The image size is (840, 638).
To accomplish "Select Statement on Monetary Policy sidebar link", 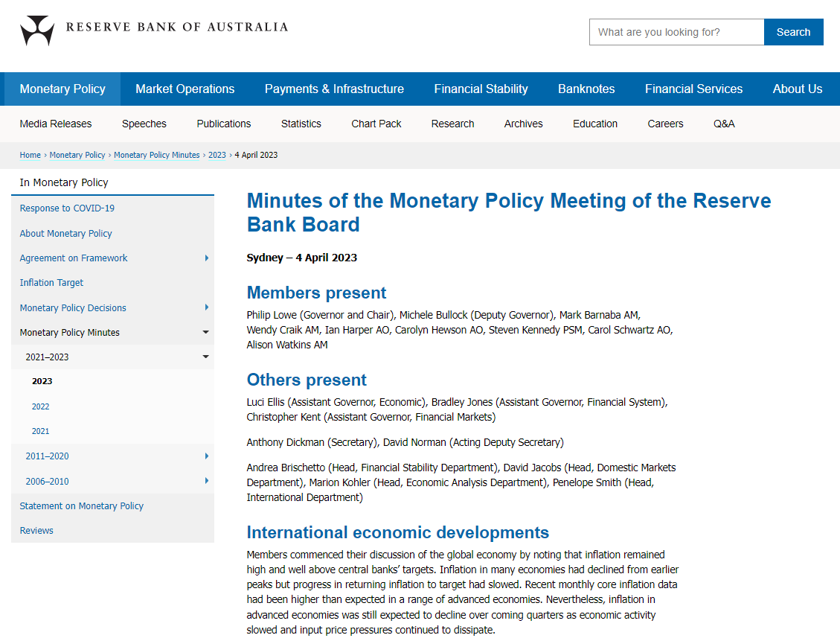I will [82, 506].
